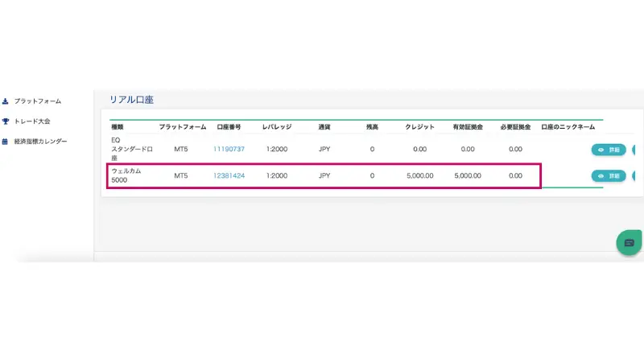Click JPY currency in EQ スタンダード口座 row

pos(324,149)
